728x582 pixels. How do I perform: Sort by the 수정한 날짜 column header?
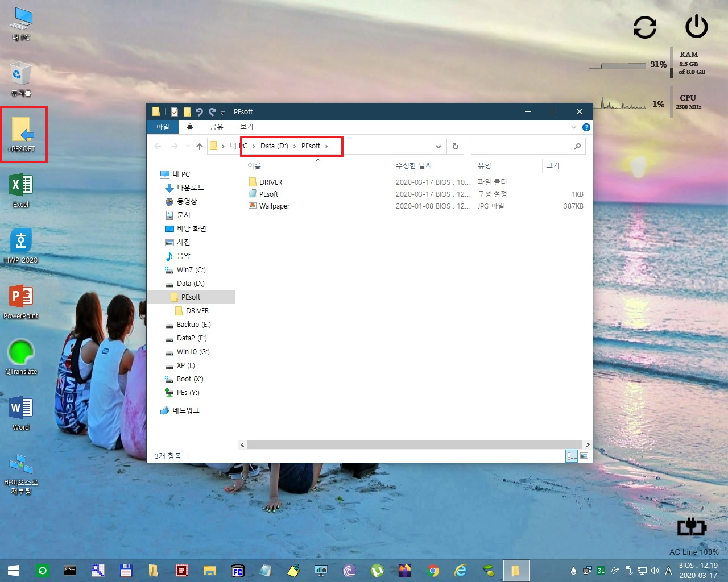414,165
